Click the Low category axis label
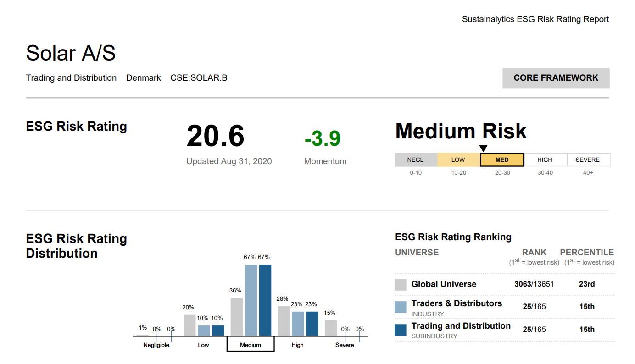The height and width of the screenshot is (364, 635). click(x=203, y=345)
